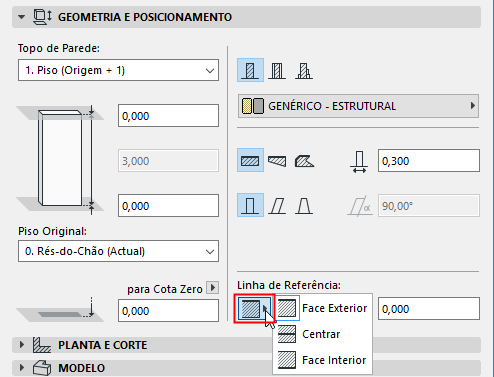The image size is (494, 377).
Task: Select the complex profile wall structure icon
Action: 304,71
